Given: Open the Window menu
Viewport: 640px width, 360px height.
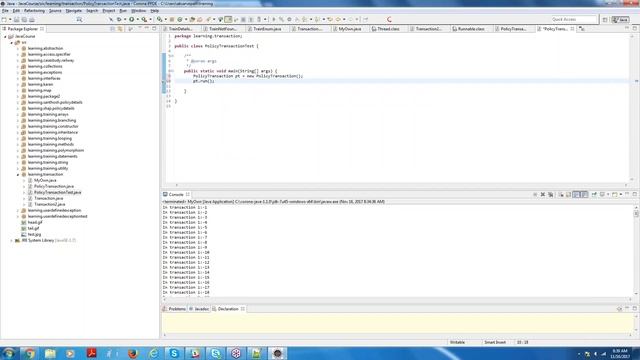Looking at the screenshot, I should point(138,11).
